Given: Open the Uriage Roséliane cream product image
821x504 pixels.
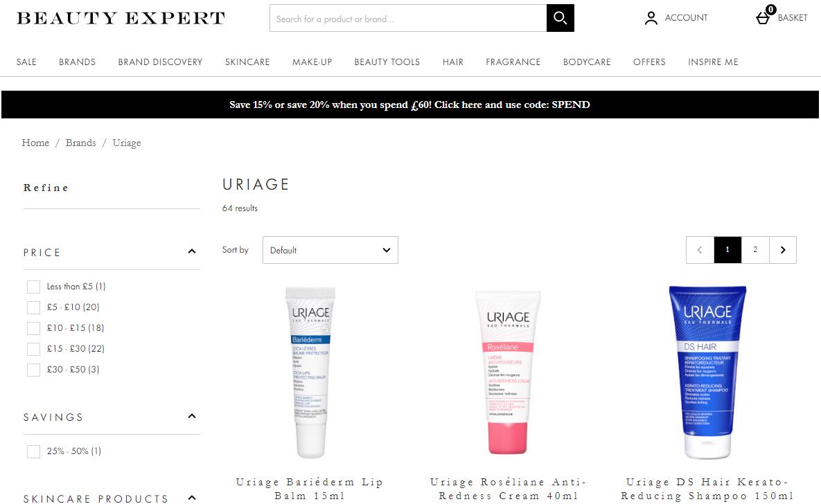Looking at the screenshot, I should pos(507,372).
